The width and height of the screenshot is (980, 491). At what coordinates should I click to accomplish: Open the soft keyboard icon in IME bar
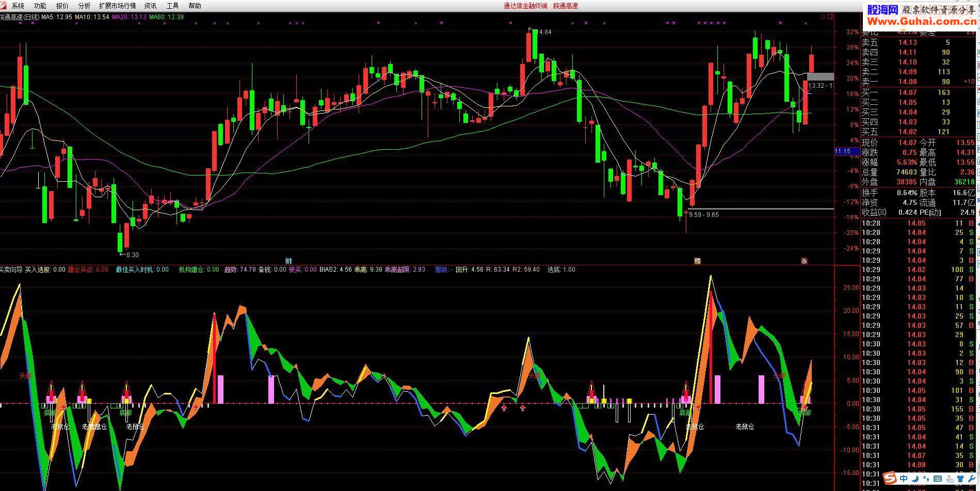coord(938,479)
